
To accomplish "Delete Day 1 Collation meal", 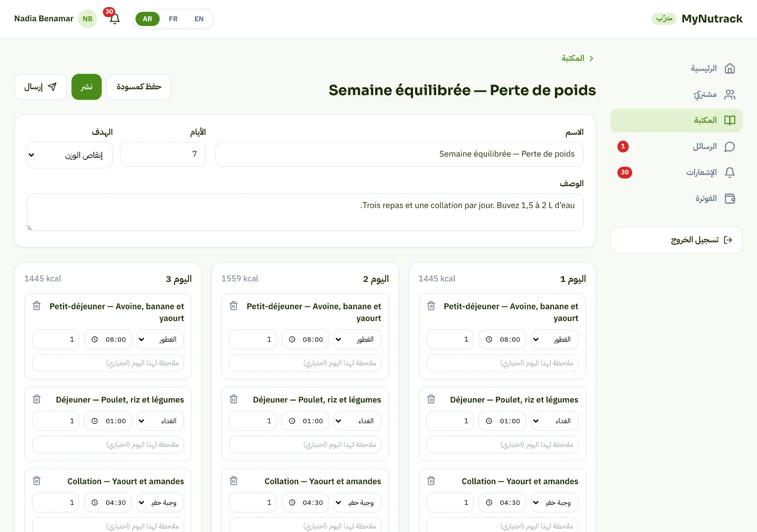I will point(431,481).
